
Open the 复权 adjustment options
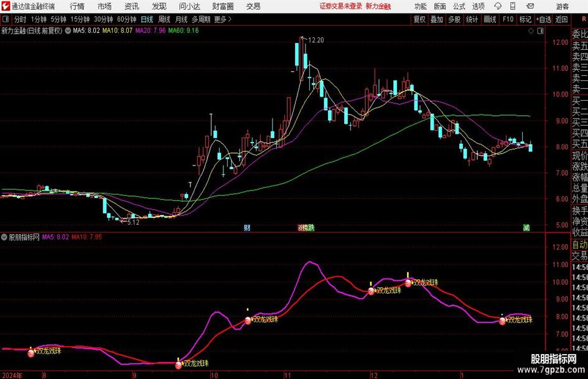click(419, 19)
